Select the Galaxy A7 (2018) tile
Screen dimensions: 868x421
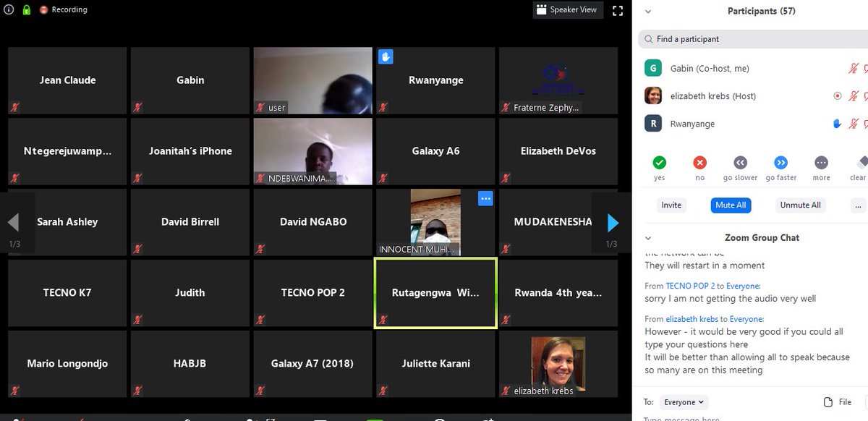[x=312, y=364]
